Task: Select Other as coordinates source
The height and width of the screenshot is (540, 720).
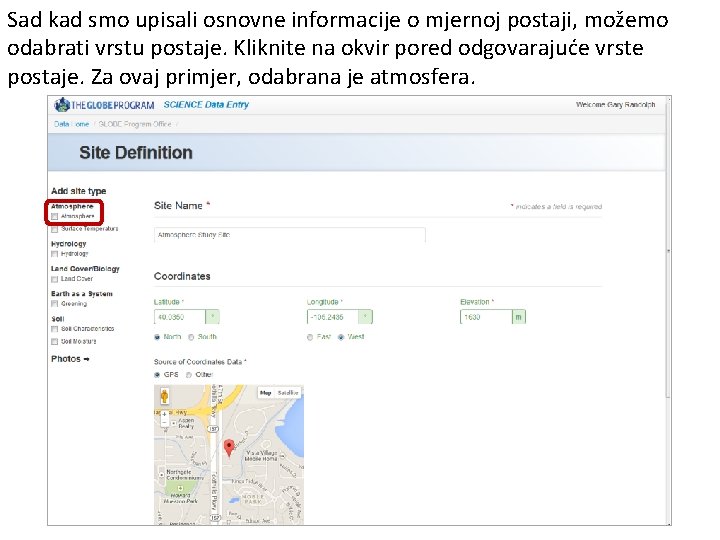Action: click(x=189, y=375)
